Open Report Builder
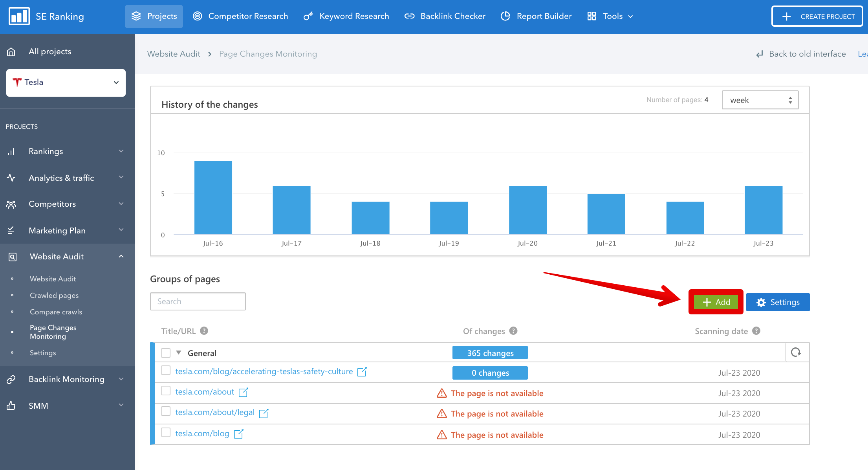Screen dimensions: 868x470 [x=536, y=16]
